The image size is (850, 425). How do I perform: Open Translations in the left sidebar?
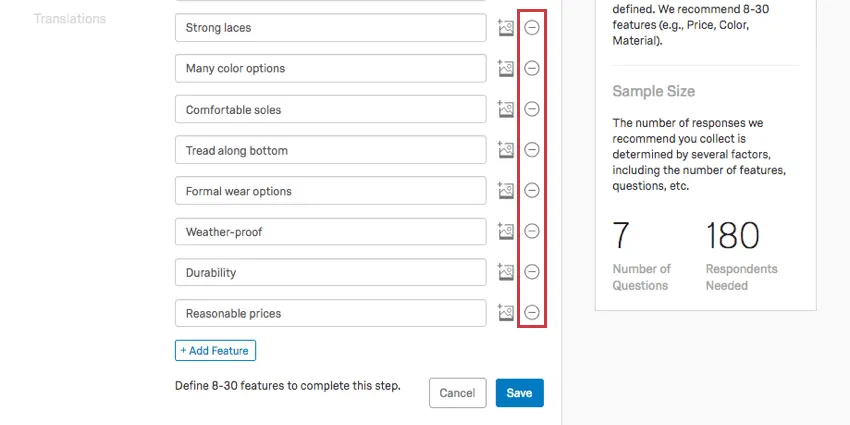pos(70,19)
